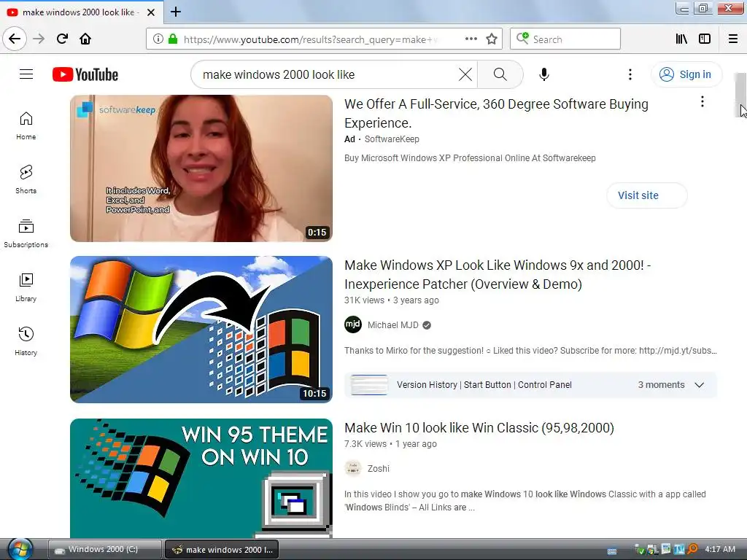Click the browser forward arrow
This screenshot has width=747, height=560.
(x=39, y=39)
